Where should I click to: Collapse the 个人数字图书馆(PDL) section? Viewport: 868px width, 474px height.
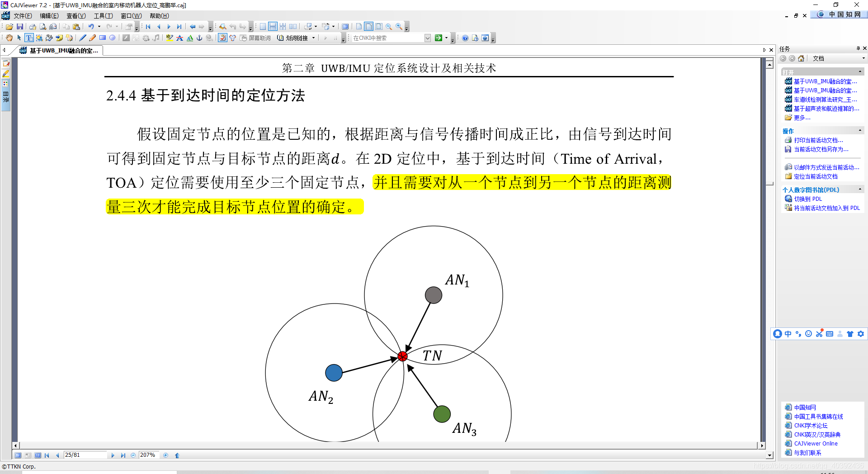coord(860,190)
